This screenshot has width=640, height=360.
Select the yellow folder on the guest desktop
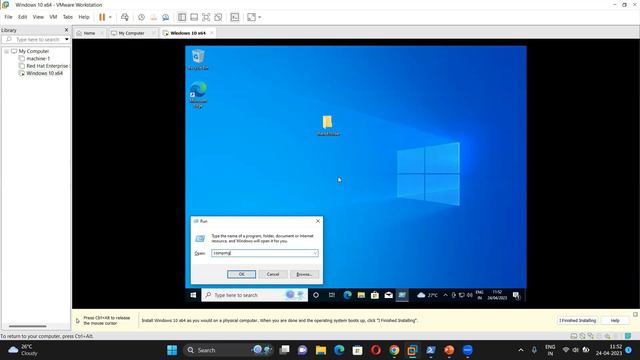tap(328, 125)
